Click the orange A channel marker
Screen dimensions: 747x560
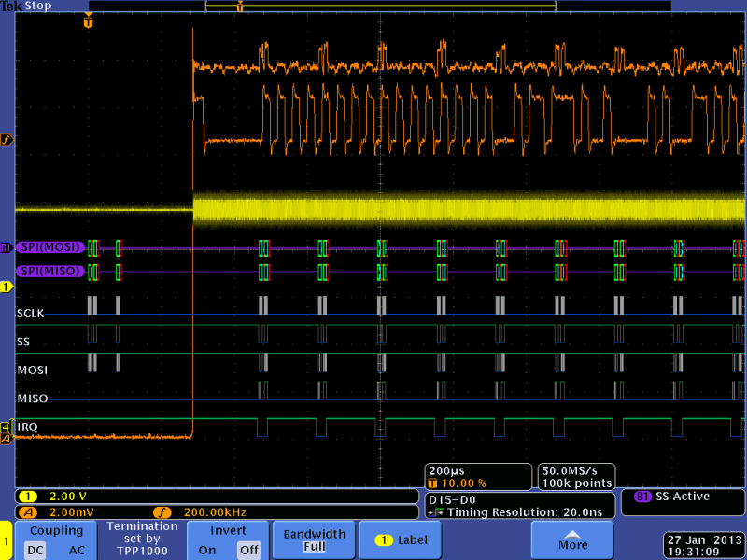[x=6, y=439]
